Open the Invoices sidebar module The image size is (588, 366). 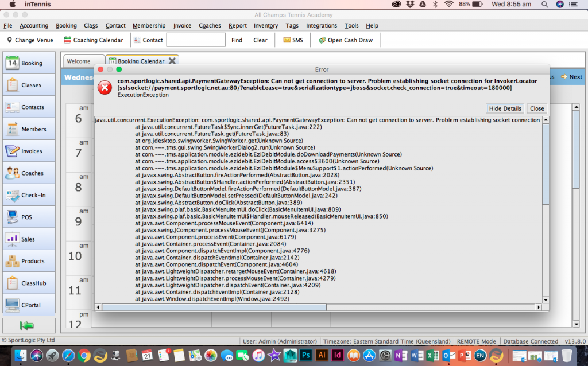29,151
